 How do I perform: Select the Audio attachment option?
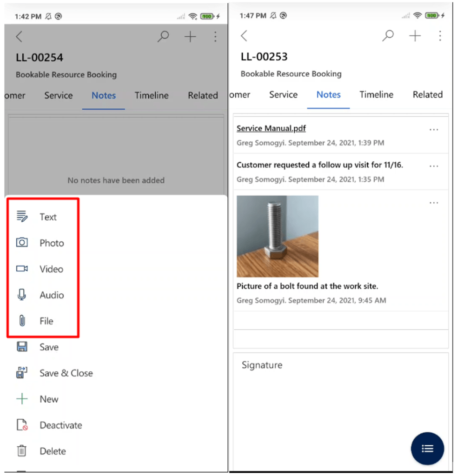point(51,295)
